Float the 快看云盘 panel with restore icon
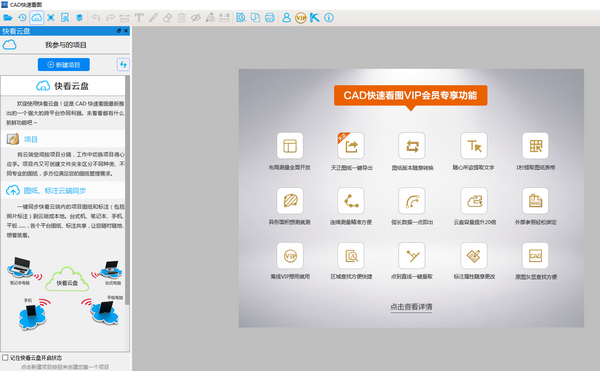Image resolution: width=600 pixels, height=371 pixels. click(x=119, y=31)
